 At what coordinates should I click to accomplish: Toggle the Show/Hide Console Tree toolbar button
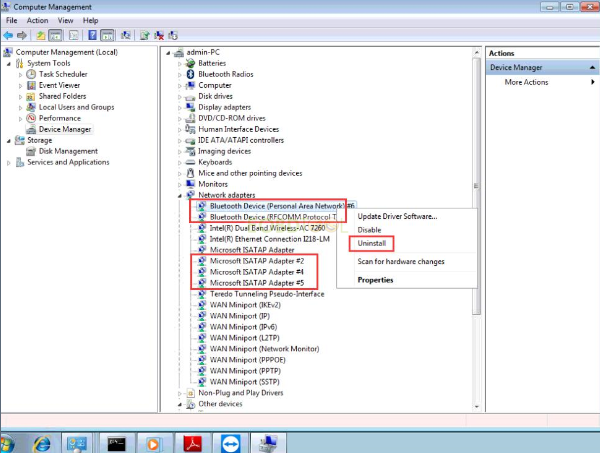pos(55,36)
